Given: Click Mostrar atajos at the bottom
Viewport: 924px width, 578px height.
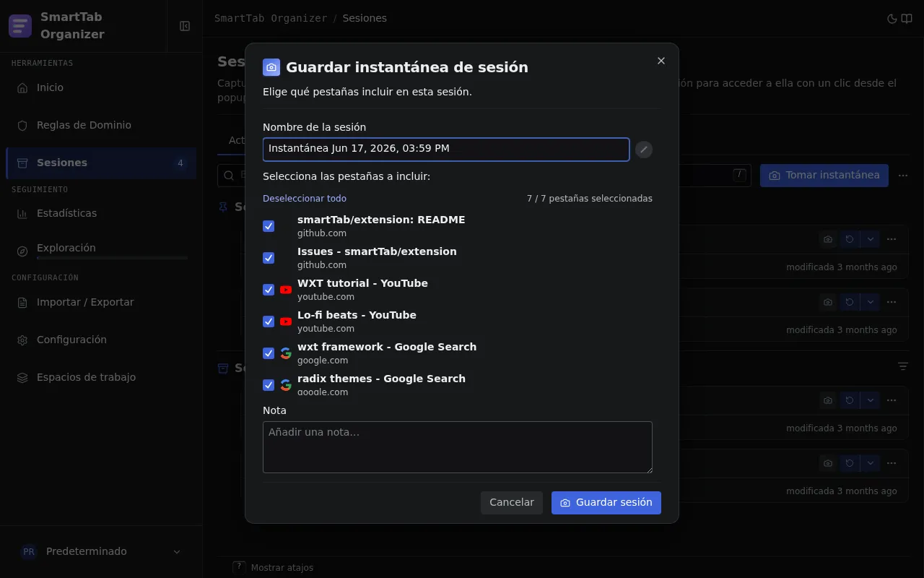Looking at the screenshot, I should click(x=282, y=568).
